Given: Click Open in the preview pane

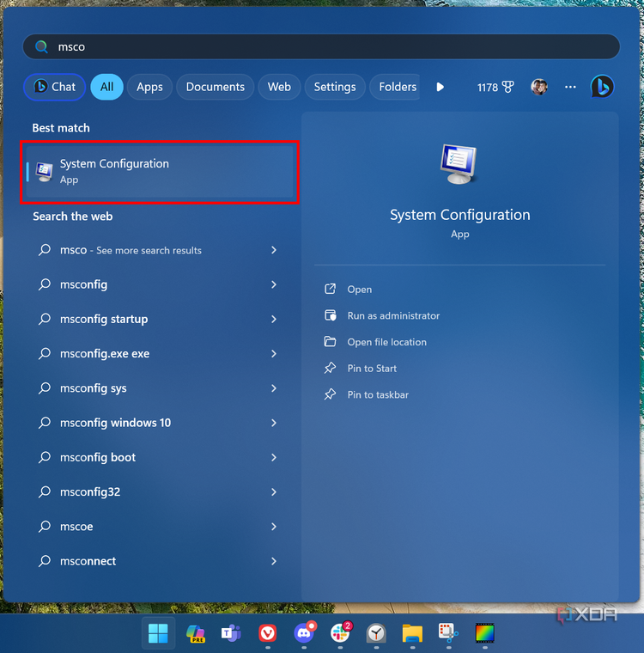Looking at the screenshot, I should [359, 290].
